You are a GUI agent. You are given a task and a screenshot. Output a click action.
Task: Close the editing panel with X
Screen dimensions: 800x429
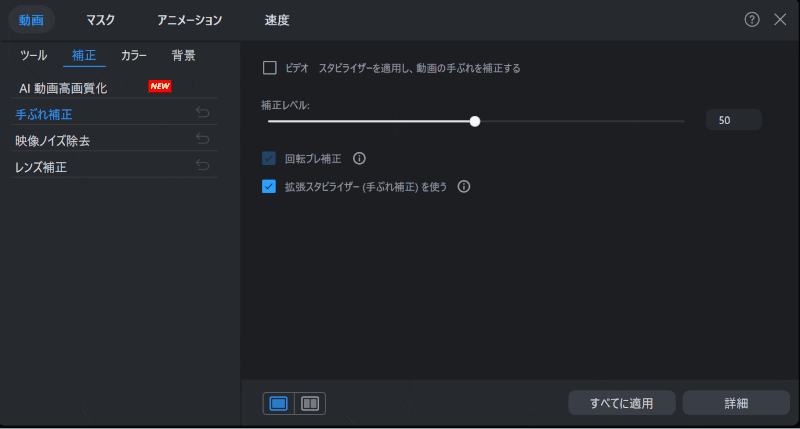pos(780,19)
